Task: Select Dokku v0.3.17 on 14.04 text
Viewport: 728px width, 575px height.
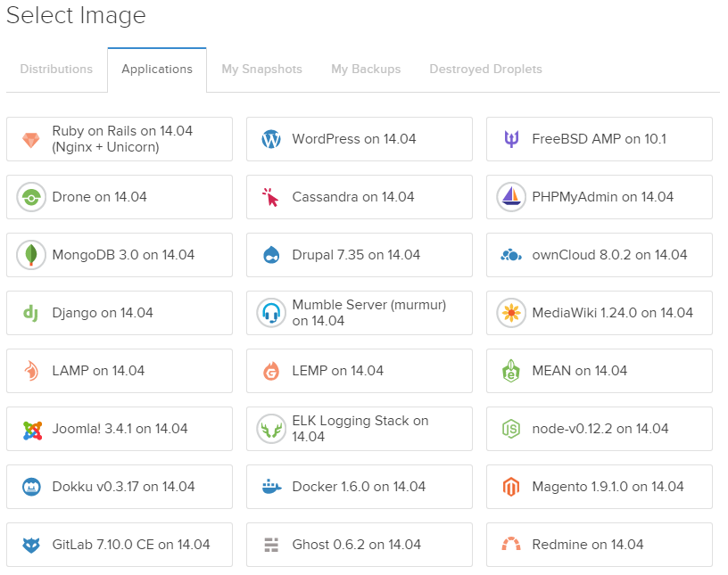Action: pos(123,487)
